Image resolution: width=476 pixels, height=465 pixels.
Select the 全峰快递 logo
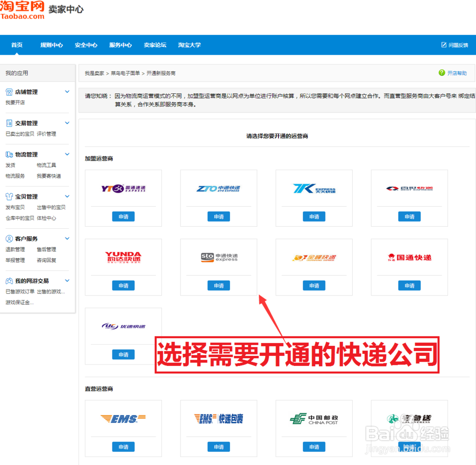pyautogui.click(x=314, y=258)
